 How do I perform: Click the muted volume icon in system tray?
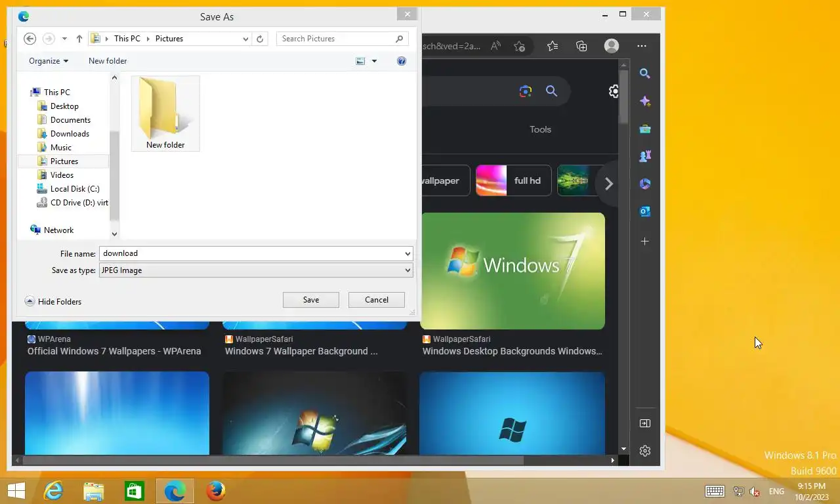[x=755, y=491]
